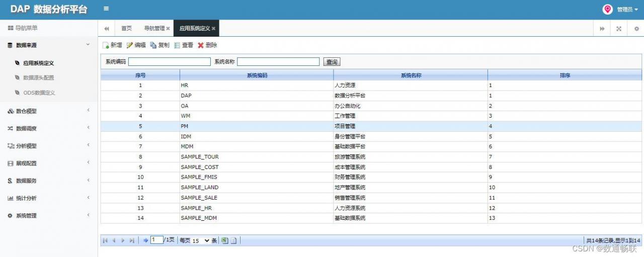The width and height of the screenshot is (644, 257).
Task: Select the SAMPLE_MDM row cell
Action: 257,218
